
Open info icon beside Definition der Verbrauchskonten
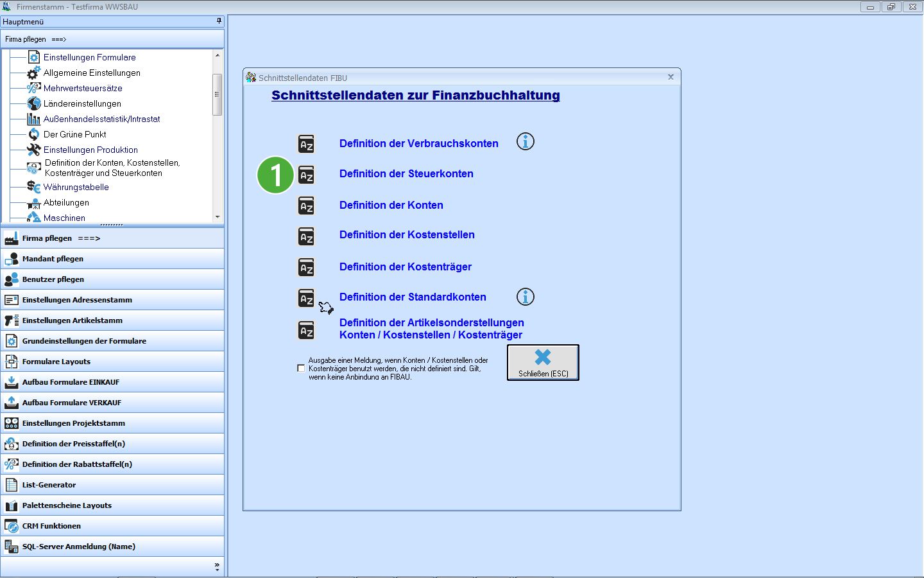[x=526, y=141]
